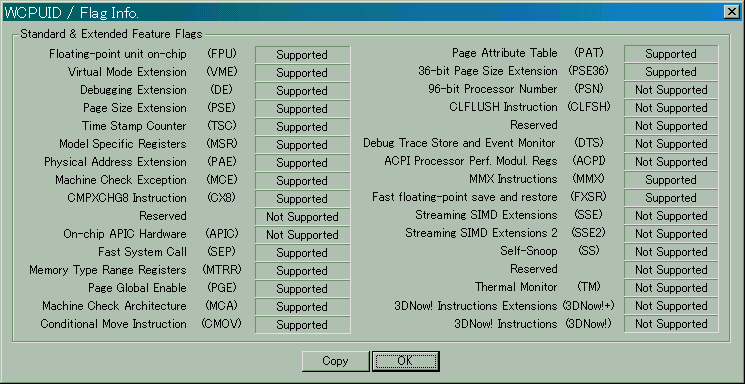This screenshot has height=384, width=745.
Task: Click the MCE Supported value
Action: click(302, 181)
